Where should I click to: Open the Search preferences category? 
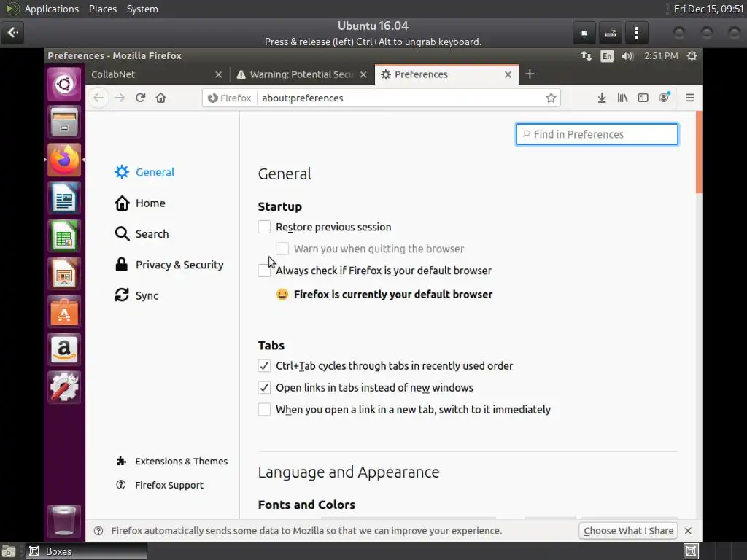click(x=142, y=234)
